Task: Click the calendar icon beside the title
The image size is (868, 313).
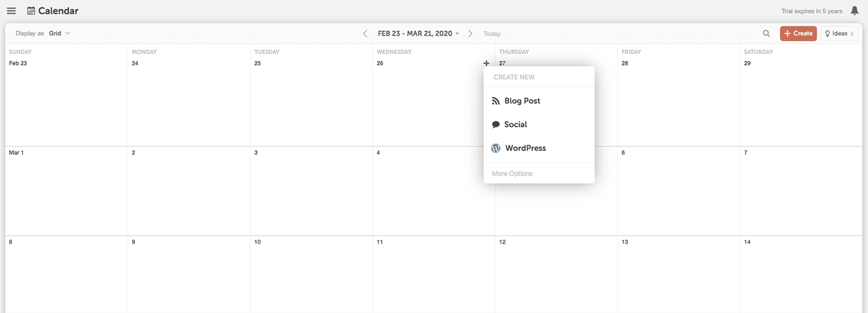Action: [x=31, y=11]
